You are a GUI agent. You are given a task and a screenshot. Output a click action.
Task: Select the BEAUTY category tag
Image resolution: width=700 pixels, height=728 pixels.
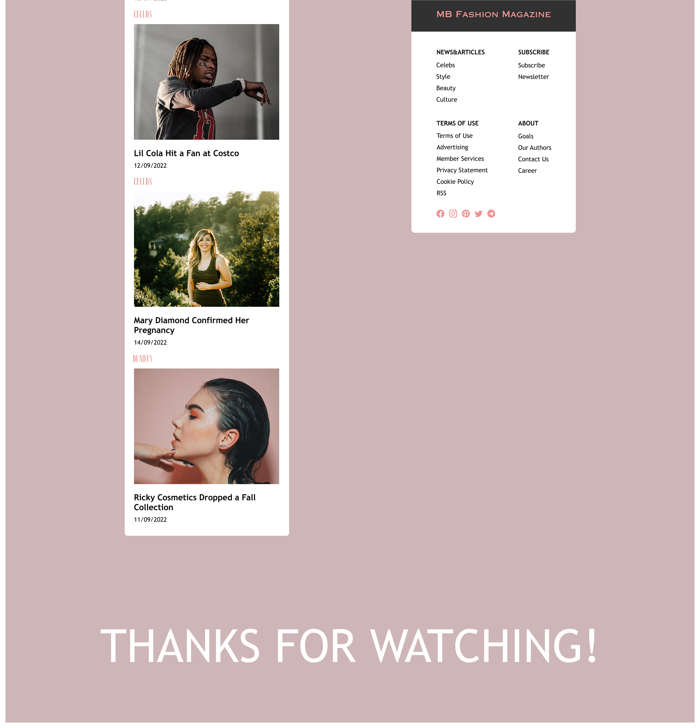(x=142, y=358)
